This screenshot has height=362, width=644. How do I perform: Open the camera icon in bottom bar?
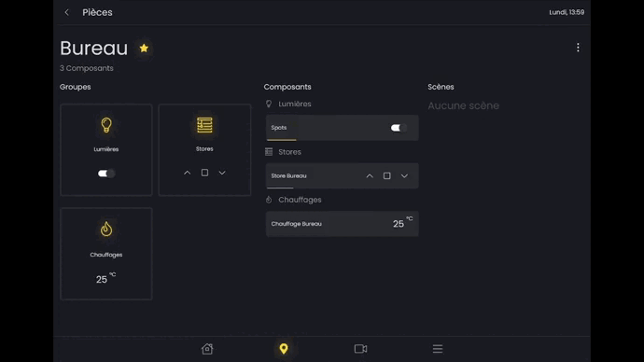(360, 348)
